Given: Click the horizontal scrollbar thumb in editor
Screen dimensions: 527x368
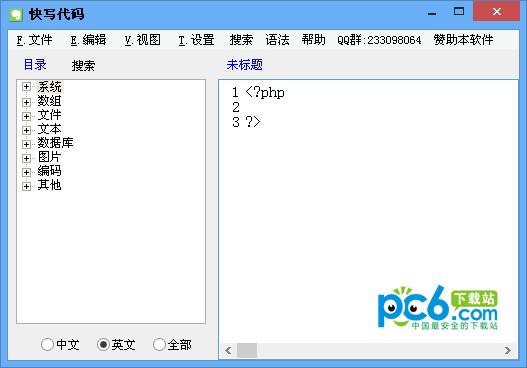Looking at the screenshot, I should click(x=247, y=351).
